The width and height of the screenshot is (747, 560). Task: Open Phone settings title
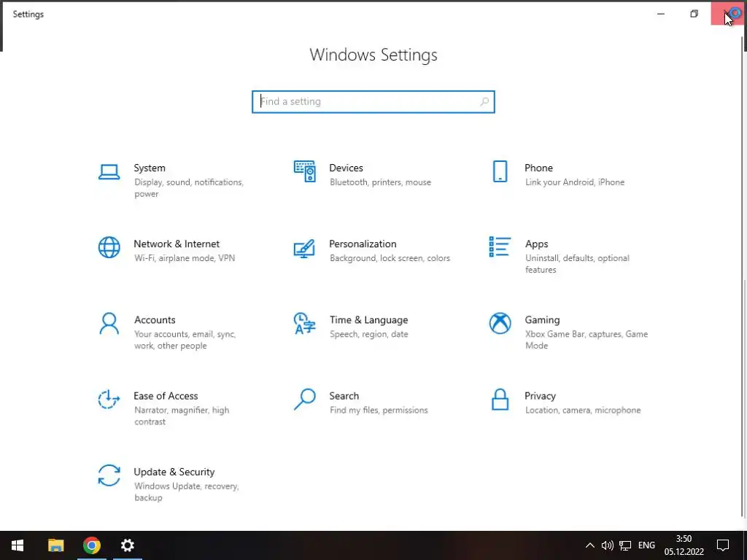click(539, 168)
